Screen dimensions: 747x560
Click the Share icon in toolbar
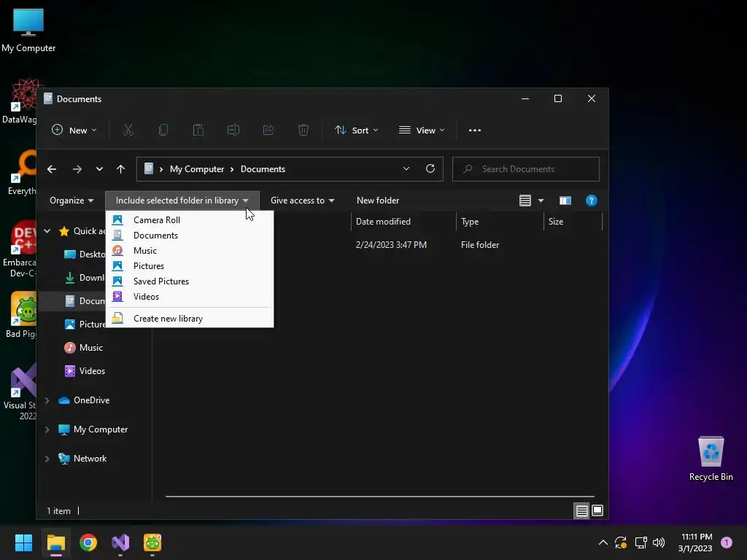(x=268, y=130)
